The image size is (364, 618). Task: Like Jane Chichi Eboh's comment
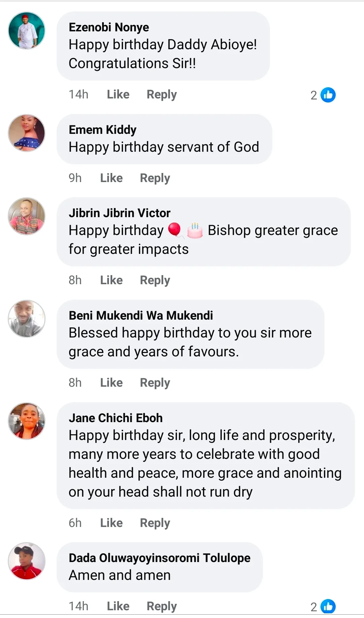pyautogui.click(x=111, y=523)
